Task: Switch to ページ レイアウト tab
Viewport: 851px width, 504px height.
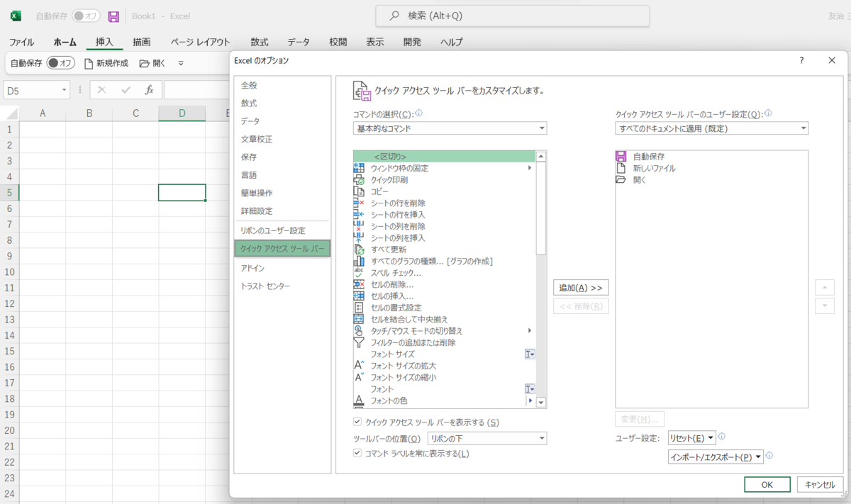Action: pyautogui.click(x=200, y=42)
